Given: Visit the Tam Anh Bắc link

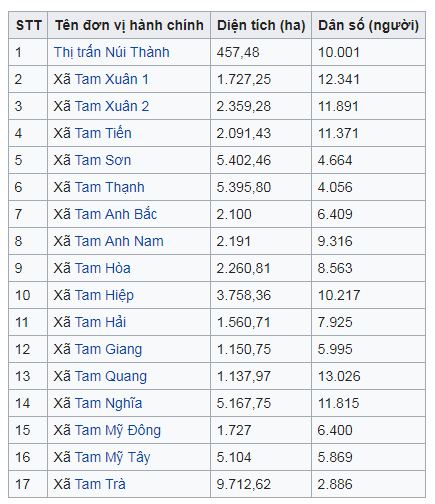Looking at the screenshot, I should tap(116, 214).
